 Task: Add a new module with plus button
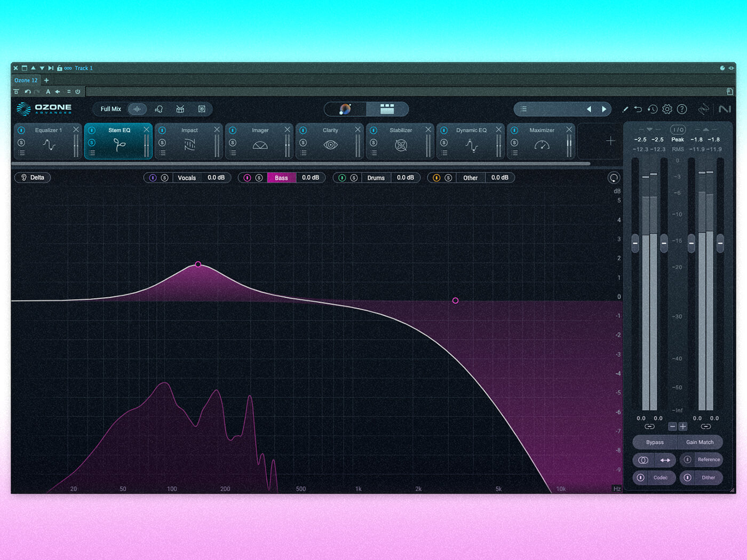coord(610,141)
